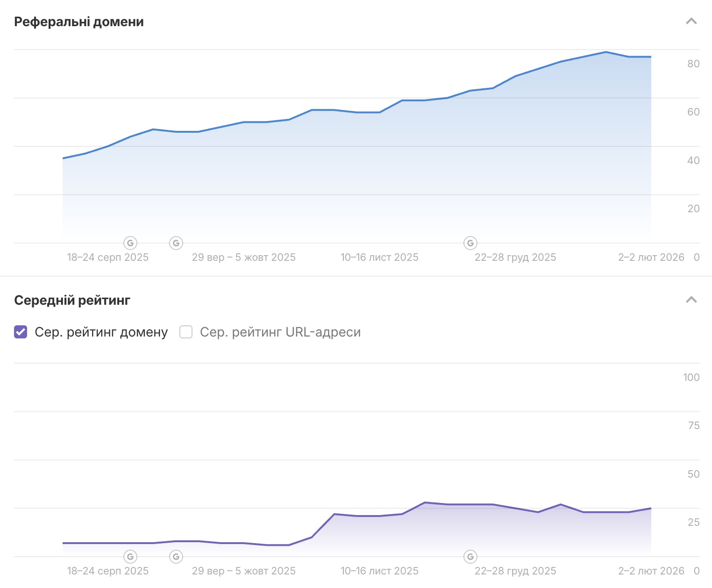Click the December Google update marker in referral domains chart
The height and width of the screenshot is (588, 712).
tap(470, 243)
